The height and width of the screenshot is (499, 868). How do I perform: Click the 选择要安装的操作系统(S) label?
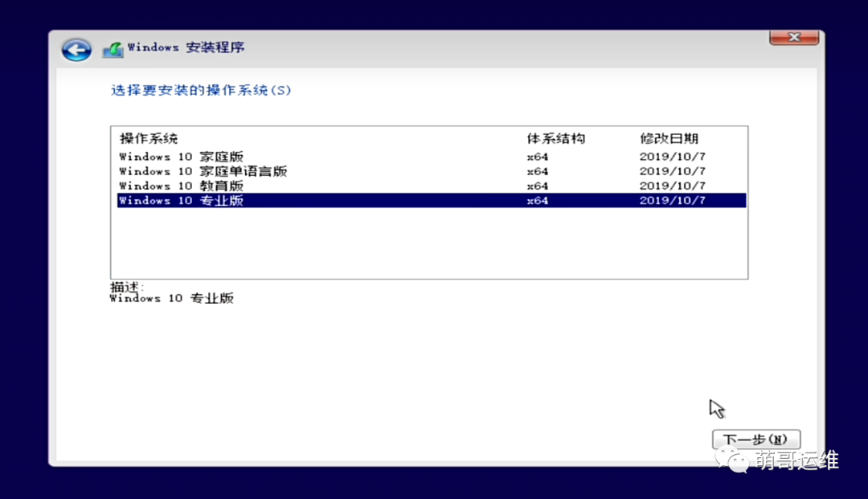201,90
